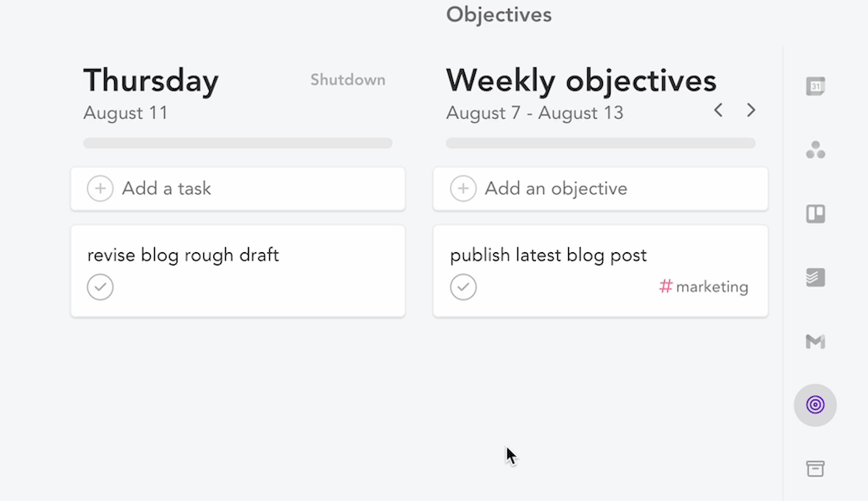This screenshot has width=868, height=501.
Task: Select the purple Objectives target icon
Action: click(815, 405)
